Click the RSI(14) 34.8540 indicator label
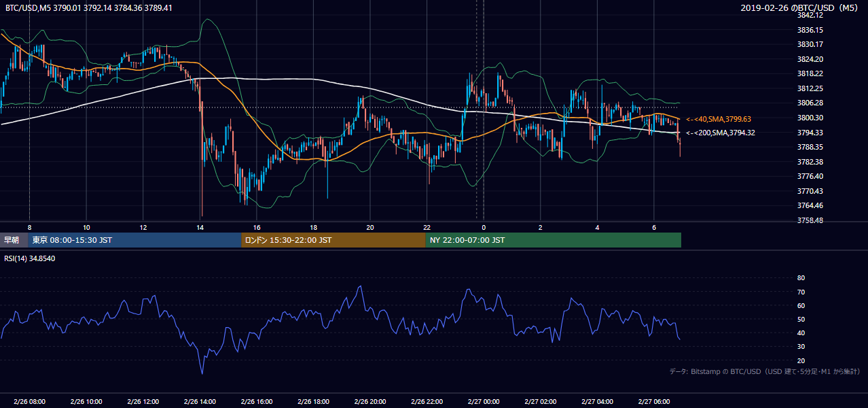Image resolution: width=868 pixels, height=408 pixels. pos(30,259)
